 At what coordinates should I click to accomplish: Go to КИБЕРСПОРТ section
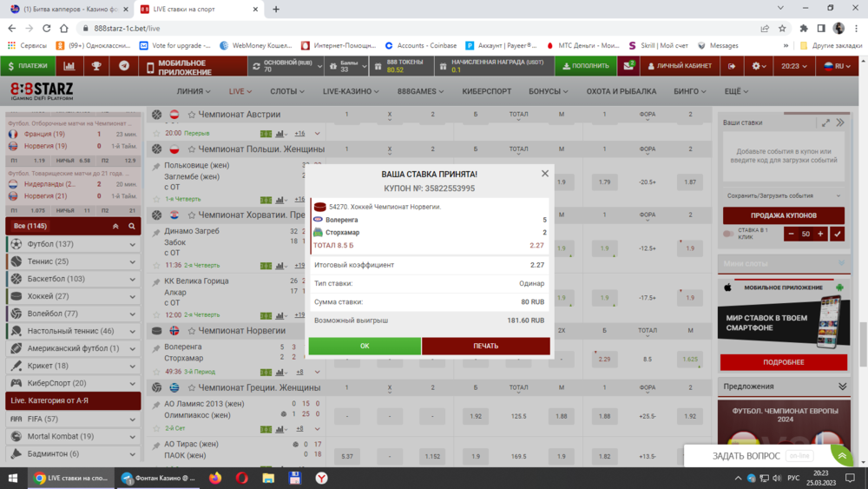(487, 91)
